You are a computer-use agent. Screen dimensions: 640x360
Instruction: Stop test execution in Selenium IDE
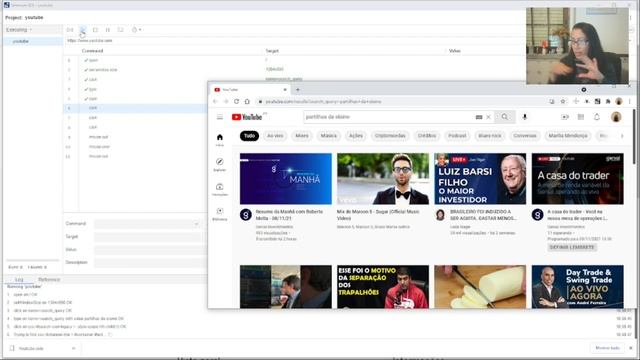click(95, 30)
